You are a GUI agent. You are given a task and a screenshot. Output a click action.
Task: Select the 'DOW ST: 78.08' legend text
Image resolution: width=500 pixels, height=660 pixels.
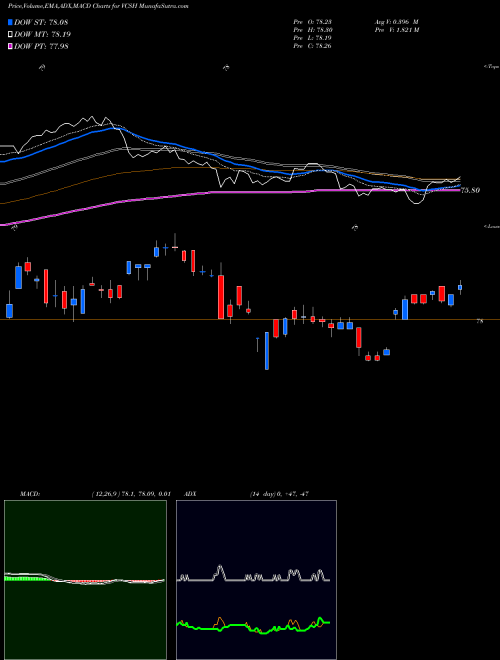[41, 22]
